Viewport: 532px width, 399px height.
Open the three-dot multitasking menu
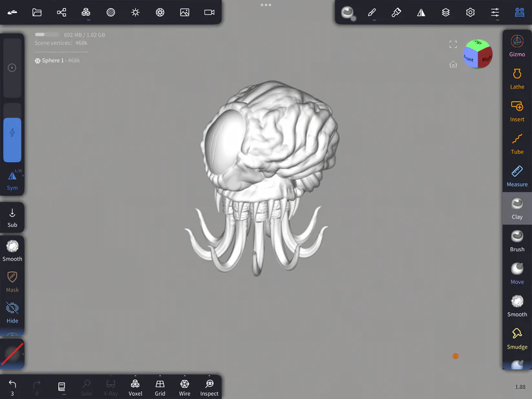(x=266, y=5)
